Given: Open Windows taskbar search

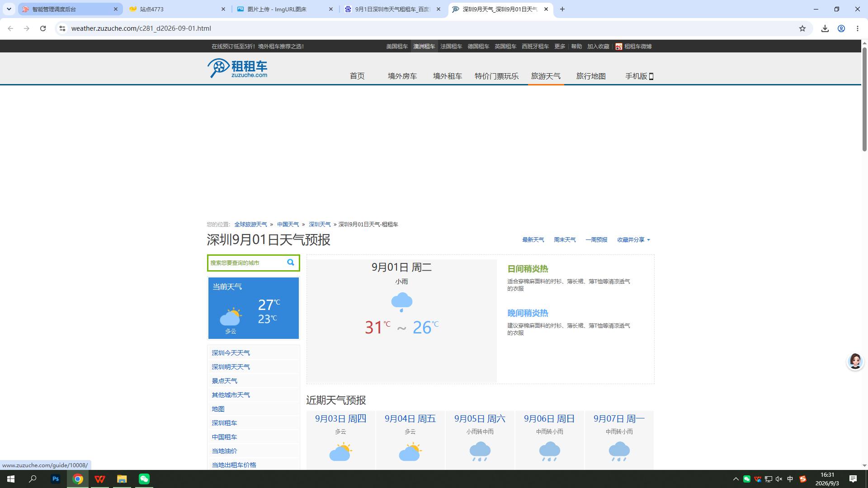Looking at the screenshot, I should [x=33, y=479].
